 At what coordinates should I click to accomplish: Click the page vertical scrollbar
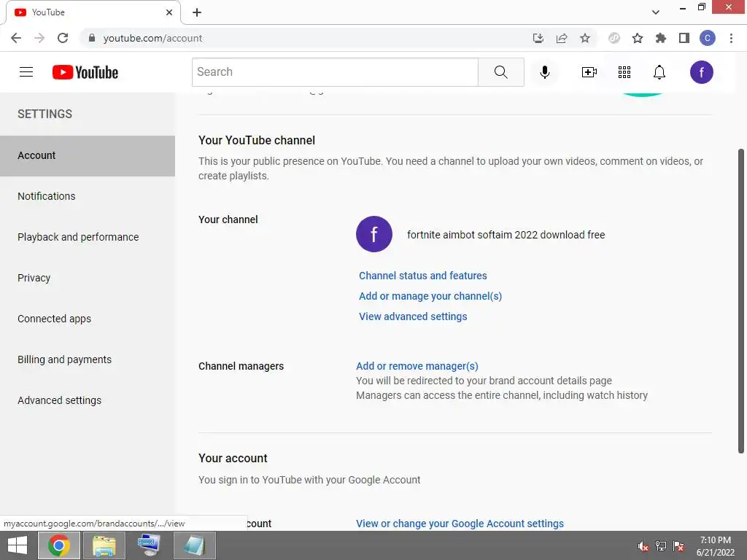click(x=741, y=301)
